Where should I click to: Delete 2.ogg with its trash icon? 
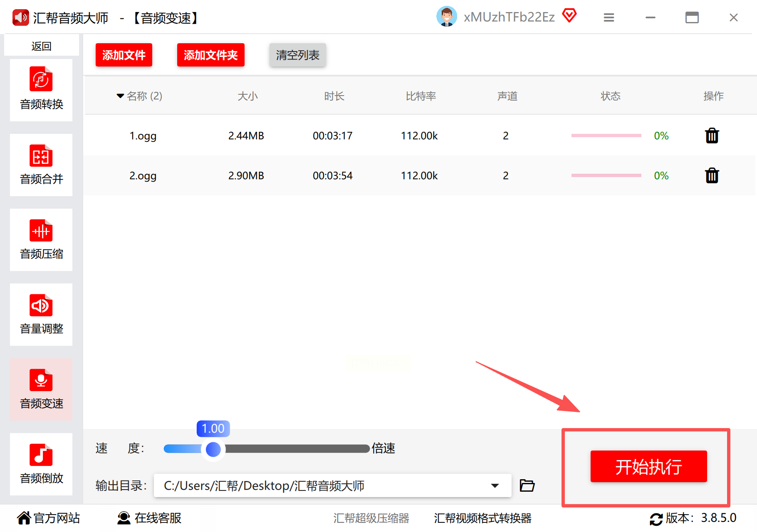tap(712, 175)
